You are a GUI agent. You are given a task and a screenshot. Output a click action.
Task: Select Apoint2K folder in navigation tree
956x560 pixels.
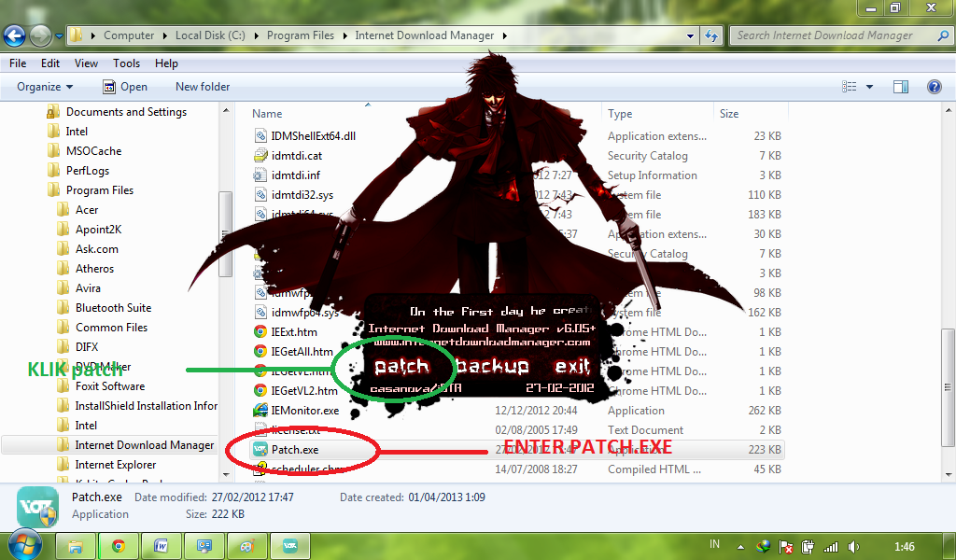[x=98, y=229]
